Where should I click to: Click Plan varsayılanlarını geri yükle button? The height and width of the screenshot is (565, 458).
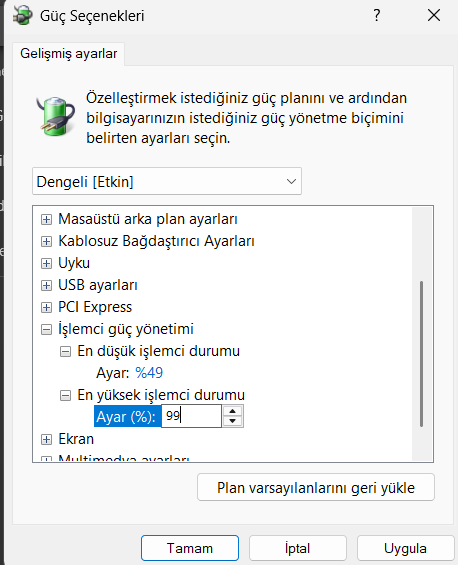(316, 487)
